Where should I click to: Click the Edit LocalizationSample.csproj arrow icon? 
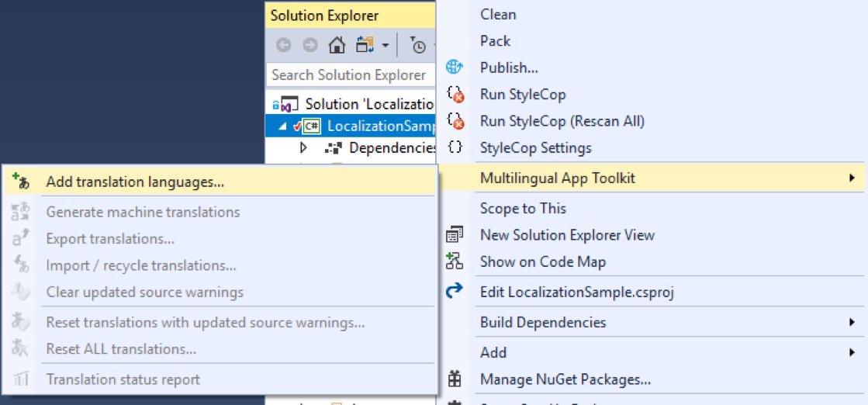pyautogui.click(x=455, y=292)
